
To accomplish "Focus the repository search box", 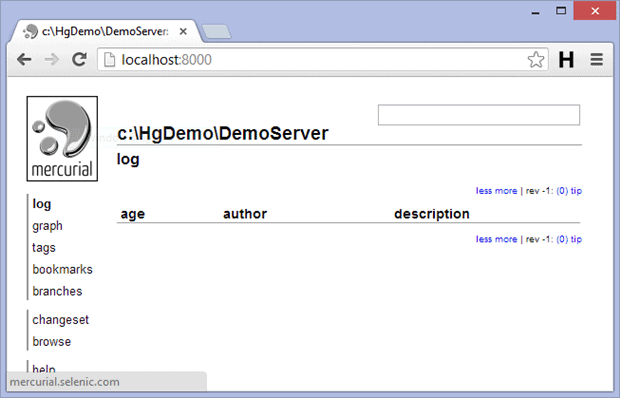I will tap(479, 115).
